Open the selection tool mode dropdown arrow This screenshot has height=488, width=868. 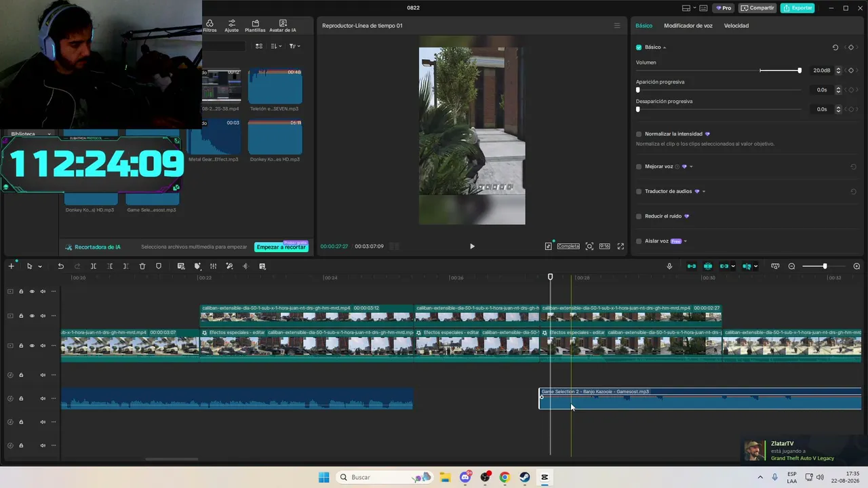(40, 266)
